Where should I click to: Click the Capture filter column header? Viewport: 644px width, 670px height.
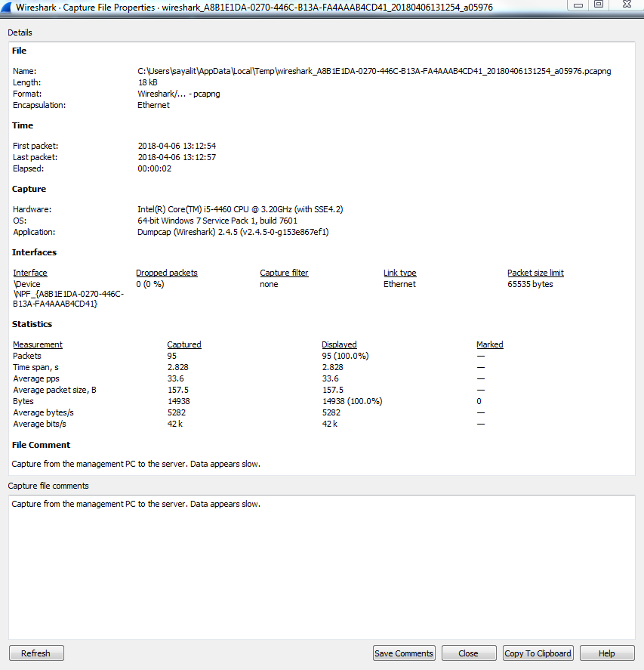pos(284,273)
